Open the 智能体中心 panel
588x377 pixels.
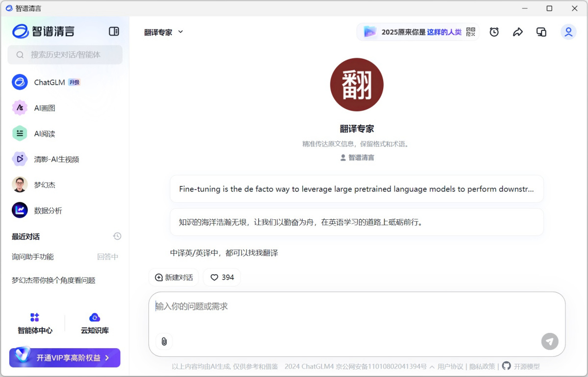35,323
